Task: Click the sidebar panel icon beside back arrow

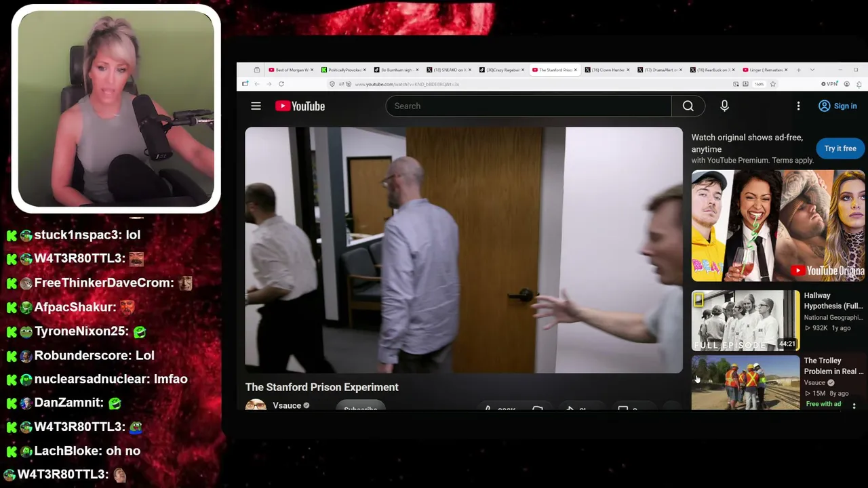Action: 245,84
